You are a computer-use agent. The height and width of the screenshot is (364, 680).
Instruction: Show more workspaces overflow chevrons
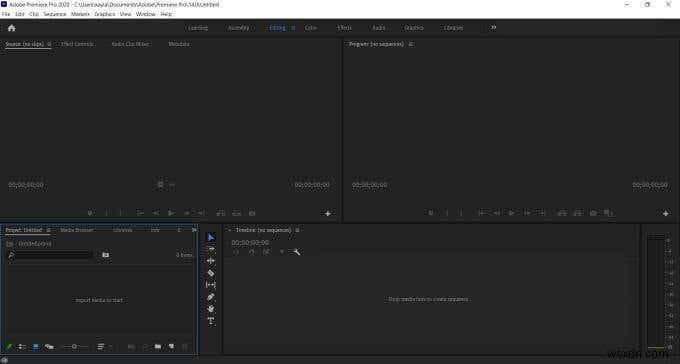click(x=493, y=28)
